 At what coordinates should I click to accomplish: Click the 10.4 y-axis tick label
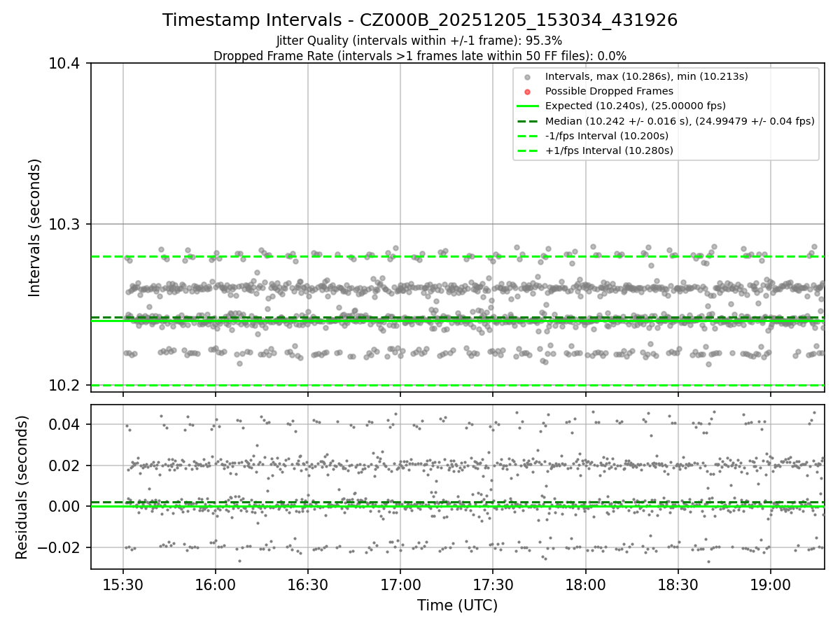click(x=66, y=64)
